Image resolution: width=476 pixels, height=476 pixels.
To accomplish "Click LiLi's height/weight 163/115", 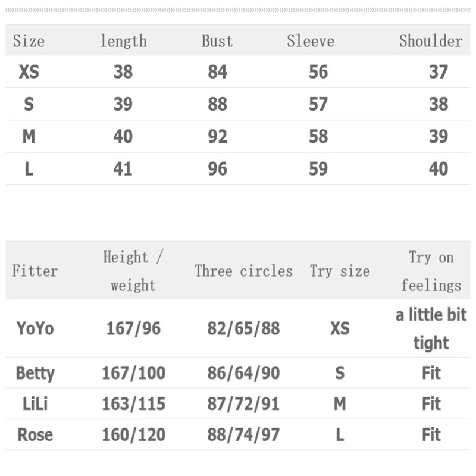I will 133,404.
